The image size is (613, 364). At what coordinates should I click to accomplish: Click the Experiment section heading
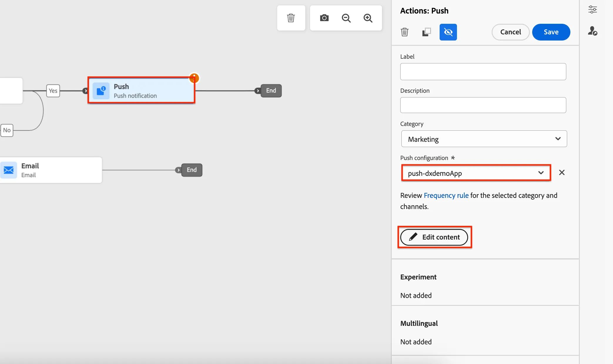click(418, 277)
